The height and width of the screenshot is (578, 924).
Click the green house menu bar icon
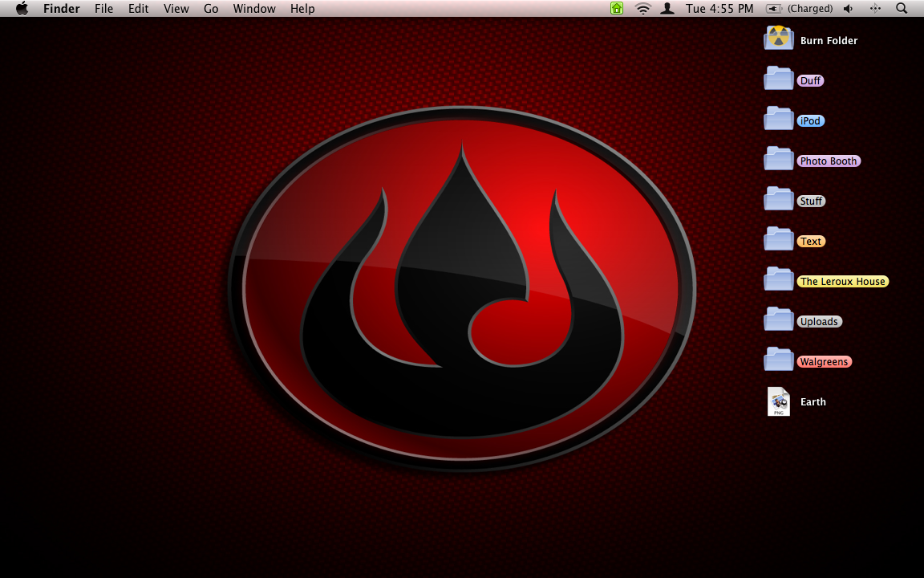click(x=616, y=8)
